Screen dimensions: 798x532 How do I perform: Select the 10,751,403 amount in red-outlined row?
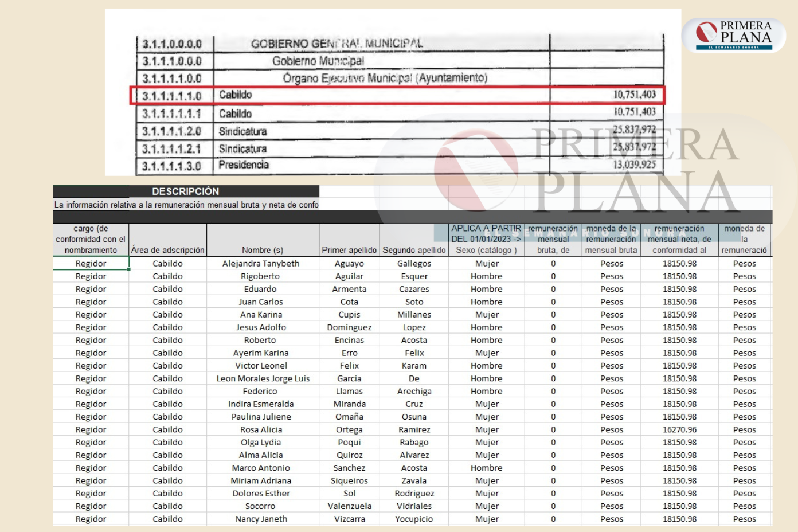[634, 95]
